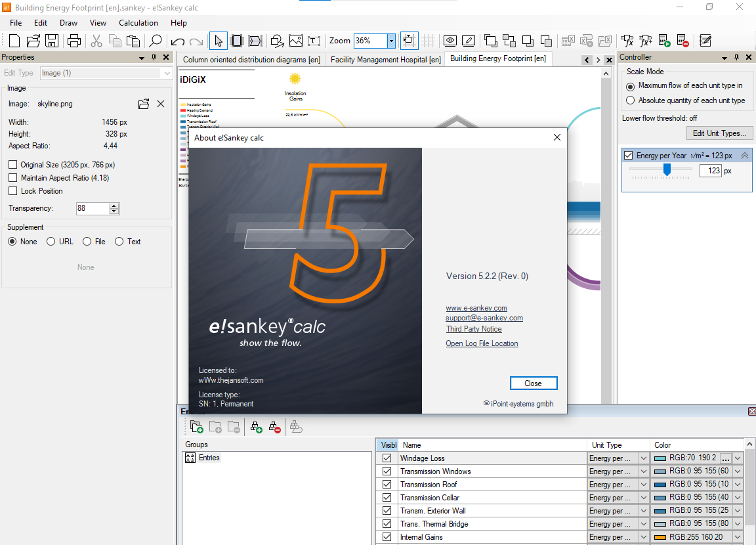Click the add formula fx+ icon
Image resolution: width=756 pixels, height=545 pixels.
coord(646,41)
